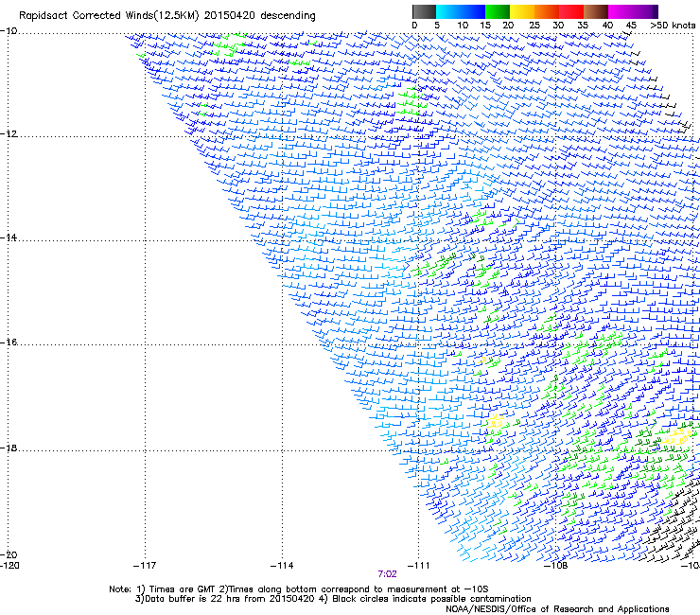Click the -111 longitude axis label
Viewport: 700px width, 615px height.
419,566
